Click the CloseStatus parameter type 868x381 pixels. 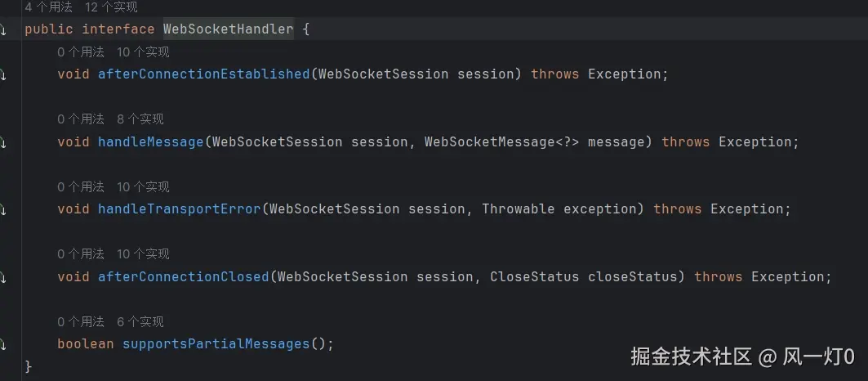(535, 276)
